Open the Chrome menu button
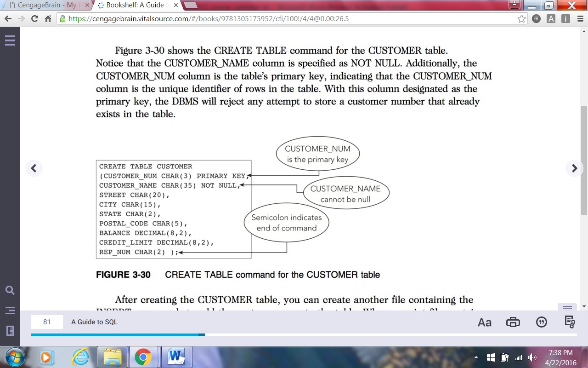The height and width of the screenshot is (368, 588). click(579, 19)
